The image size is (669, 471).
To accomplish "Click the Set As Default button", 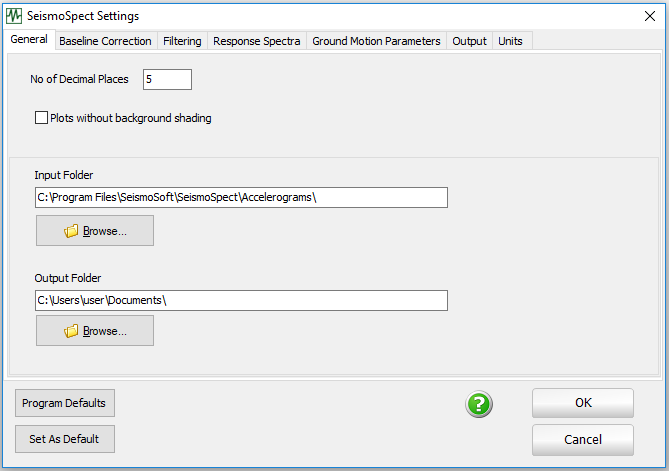I will point(65,439).
